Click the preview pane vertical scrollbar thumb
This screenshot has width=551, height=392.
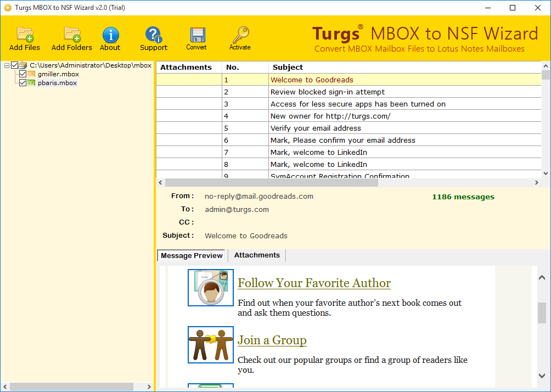point(542,312)
